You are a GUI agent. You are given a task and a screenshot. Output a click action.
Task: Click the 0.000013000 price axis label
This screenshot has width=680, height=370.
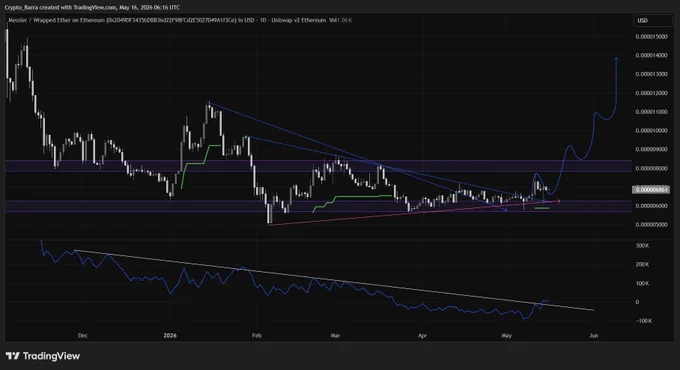click(651, 74)
